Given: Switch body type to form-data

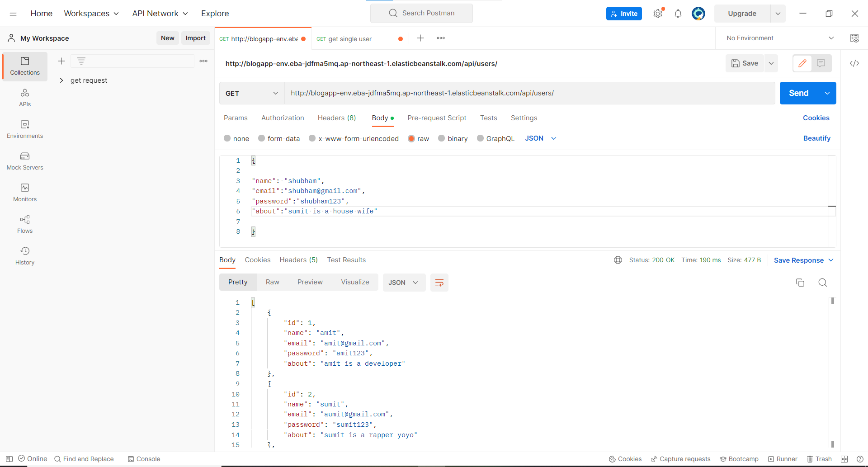Looking at the screenshot, I should [279, 138].
